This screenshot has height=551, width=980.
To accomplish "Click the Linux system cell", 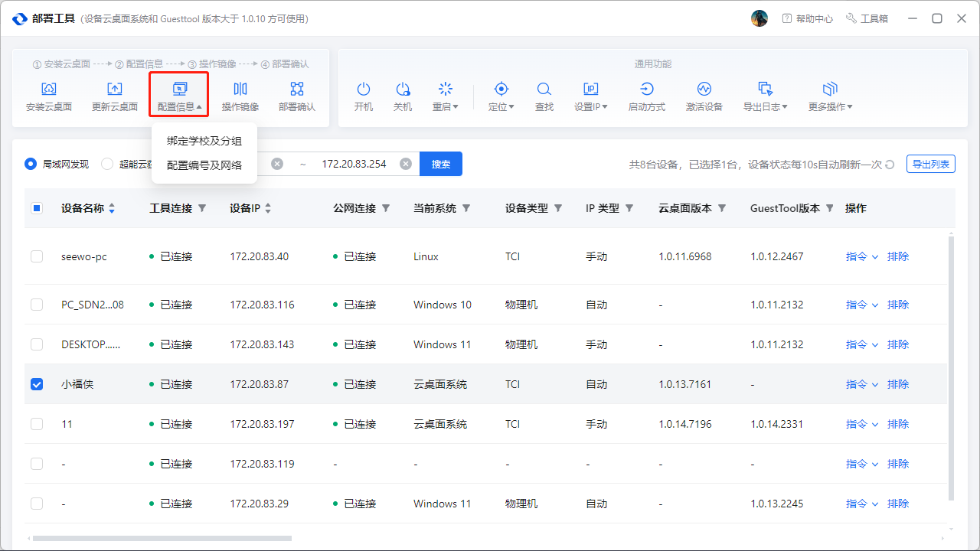I will pyautogui.click(x=426, y=256).
